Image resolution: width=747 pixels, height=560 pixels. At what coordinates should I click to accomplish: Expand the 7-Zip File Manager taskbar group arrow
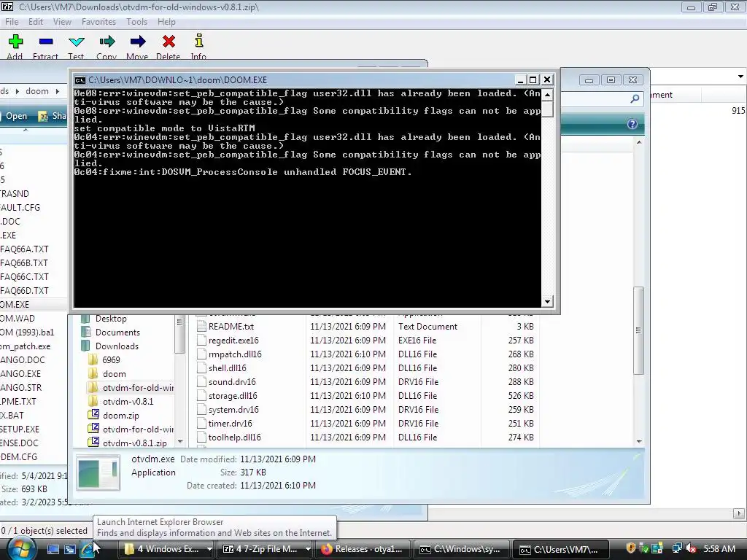tap(309, 549)
